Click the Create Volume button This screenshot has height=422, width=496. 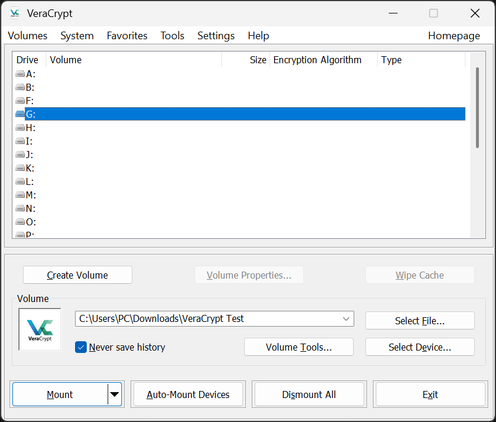click(78, 275)
